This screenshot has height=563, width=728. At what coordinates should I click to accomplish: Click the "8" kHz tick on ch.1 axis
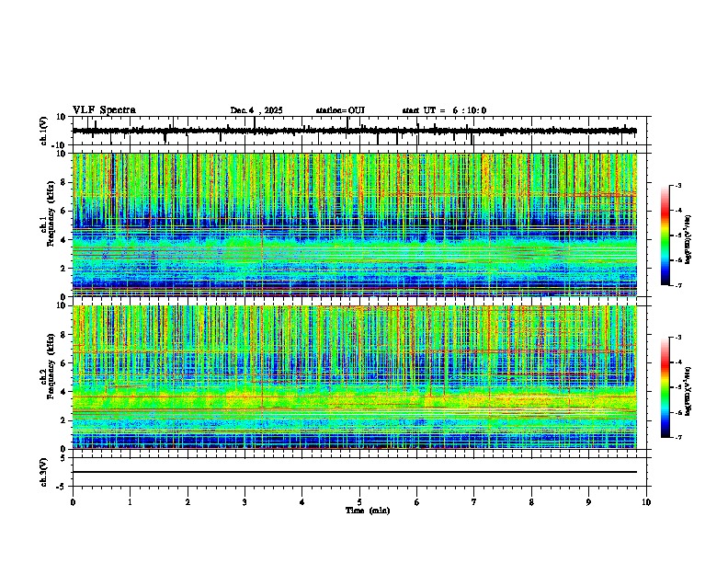click(x=63, y=182)
